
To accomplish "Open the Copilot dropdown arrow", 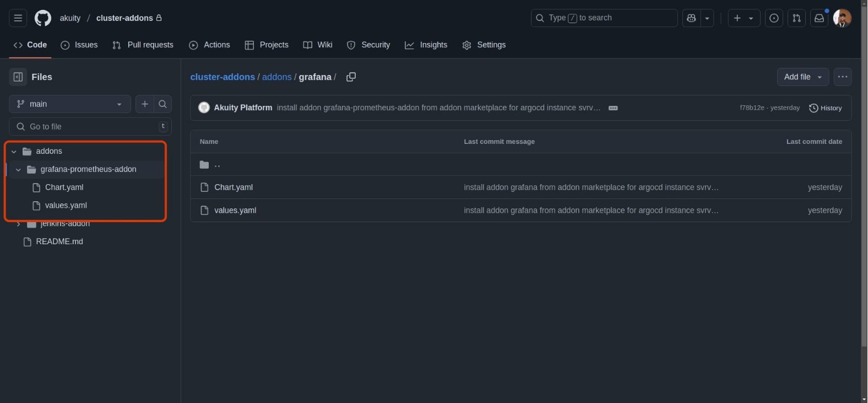I will click(707, 18).
